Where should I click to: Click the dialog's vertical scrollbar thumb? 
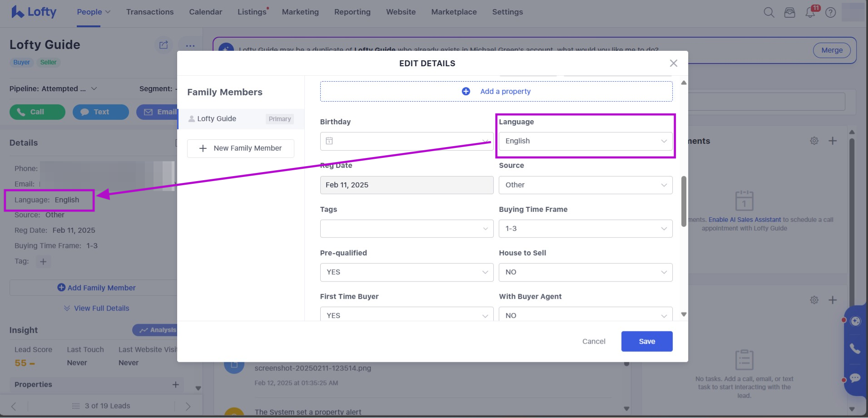click(684, 201)
